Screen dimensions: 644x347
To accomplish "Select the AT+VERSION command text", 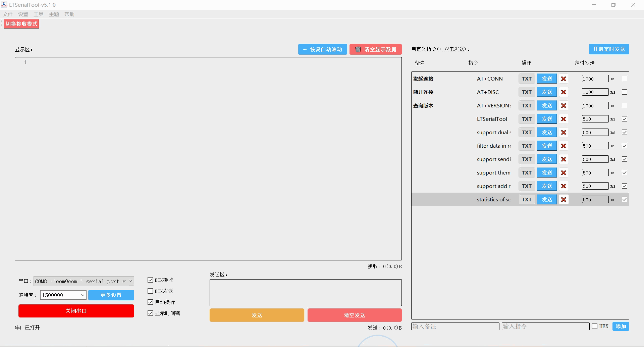I will click(x=494, y=105).
